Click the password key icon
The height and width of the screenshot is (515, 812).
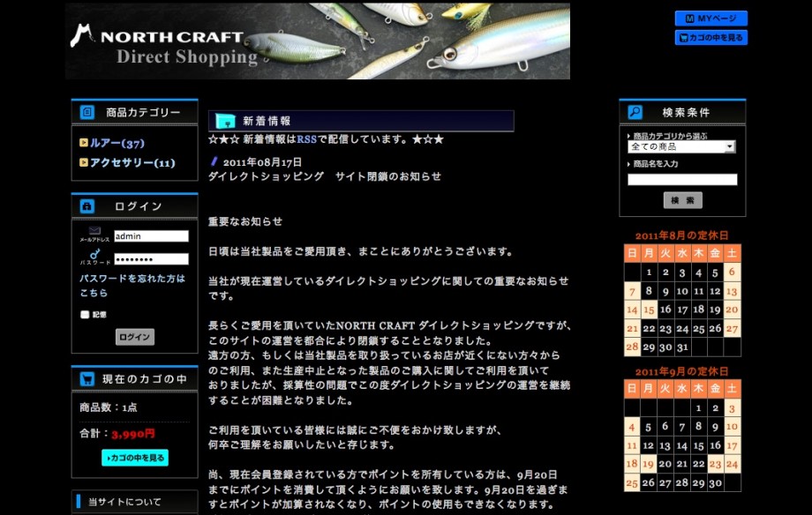(x=94, y=254)
